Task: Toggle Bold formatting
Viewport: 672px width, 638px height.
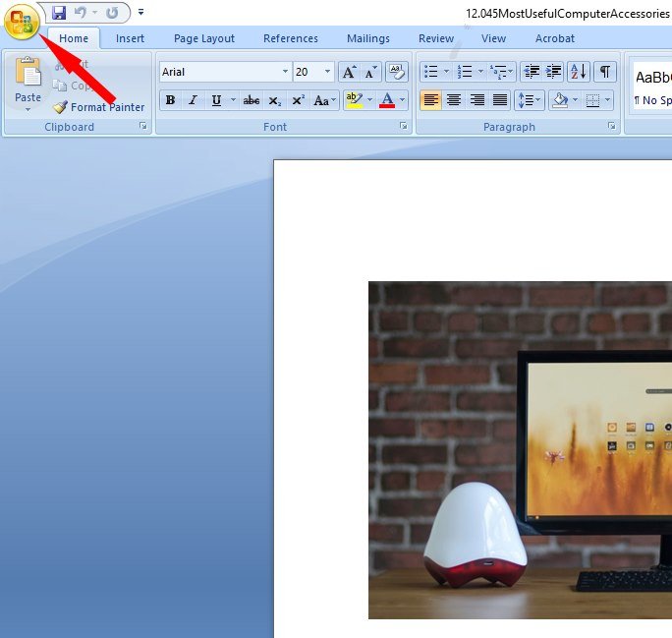Action: pyautogui.click(x=171, y=100)
